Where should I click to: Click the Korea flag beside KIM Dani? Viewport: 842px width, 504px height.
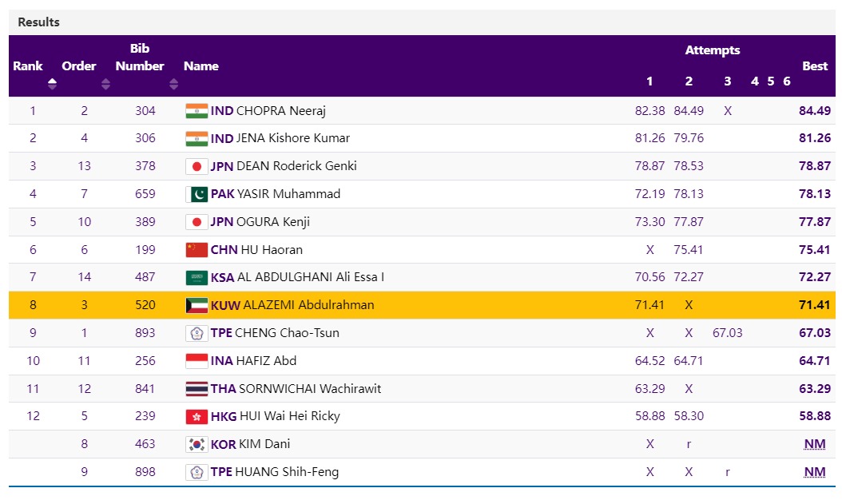pyautogui.click(x=197, y=444)
